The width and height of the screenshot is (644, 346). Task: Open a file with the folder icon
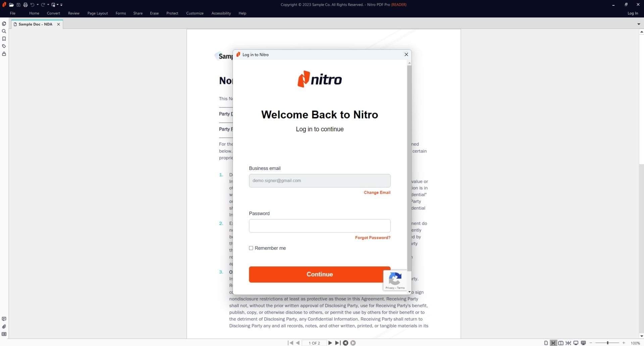pos(11,5)
